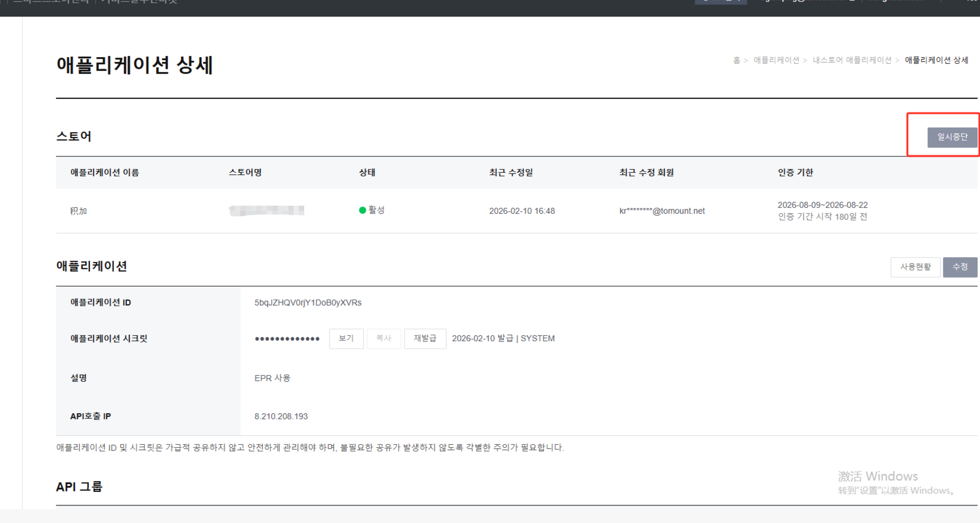Click the kr*********@tomount.net member email
The image size is (980, 523).
(x=662, y=211)
